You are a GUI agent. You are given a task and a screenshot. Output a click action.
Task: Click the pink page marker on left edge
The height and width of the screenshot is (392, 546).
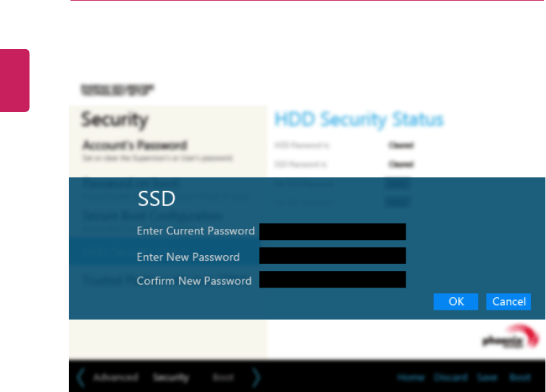15,80
